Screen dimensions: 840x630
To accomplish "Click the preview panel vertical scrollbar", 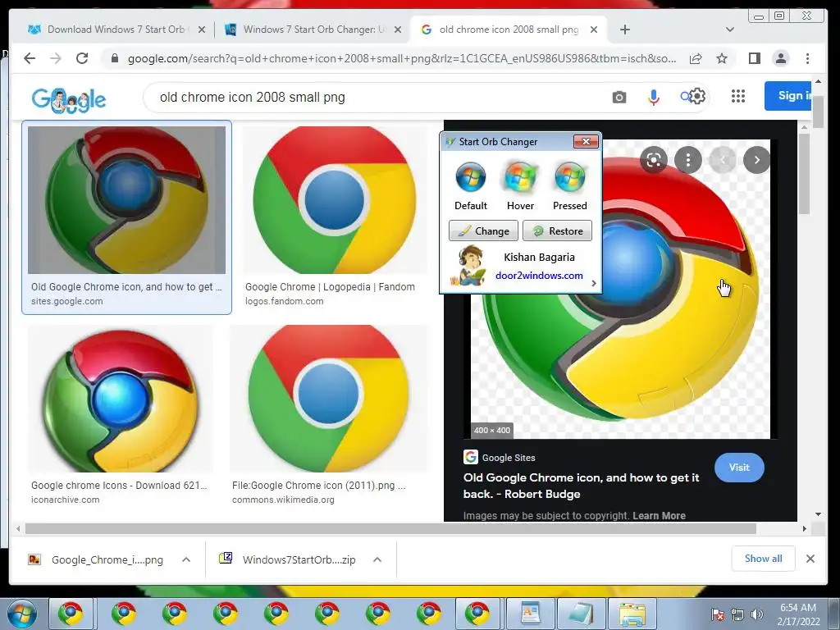I will (x=803, y=174).
